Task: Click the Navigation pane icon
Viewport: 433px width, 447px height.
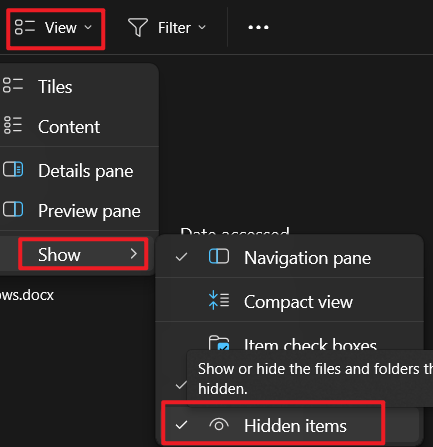Action: point(219,256)
